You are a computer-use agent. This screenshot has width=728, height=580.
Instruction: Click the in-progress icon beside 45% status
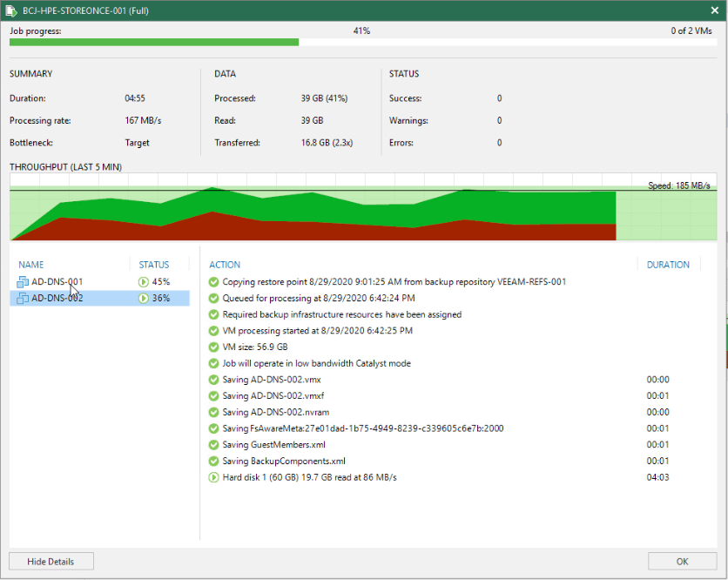(x=144, y=282)
